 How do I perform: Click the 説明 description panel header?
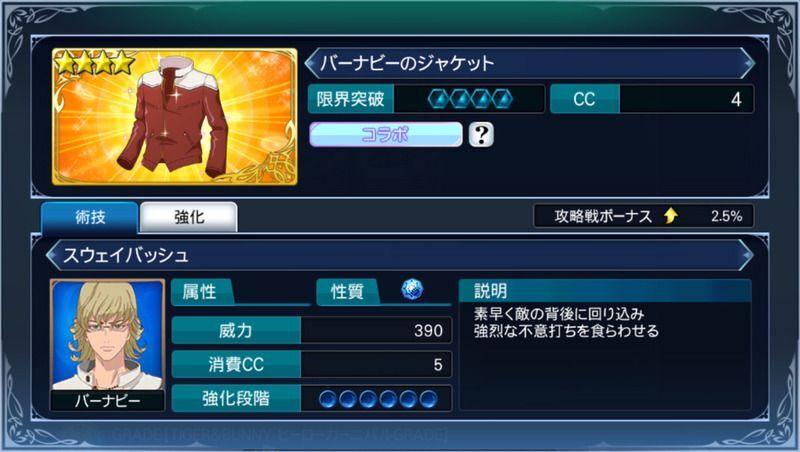(605, 291)
